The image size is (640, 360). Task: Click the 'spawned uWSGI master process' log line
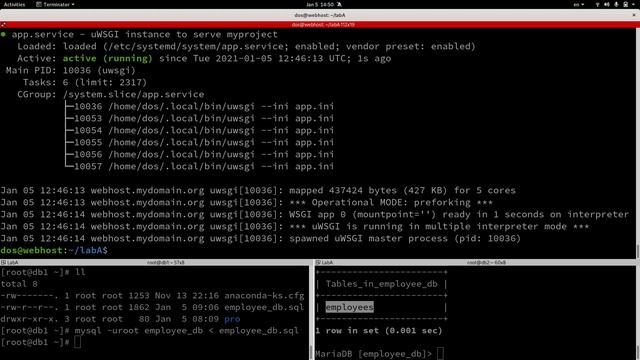(x=261, y=238)
